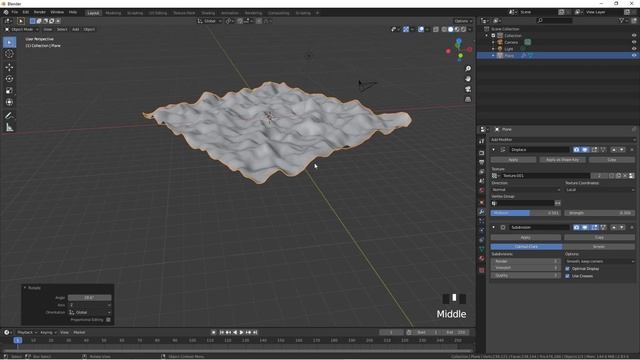The width and height of the screenshot is (640, 360).
Task: Click Copy on Displace modifier
Action: click(x=612, y=160)
